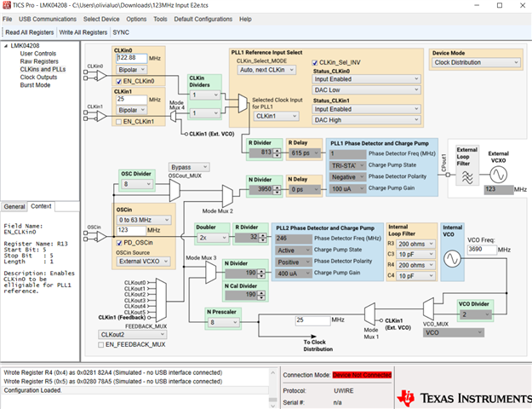This screenshot has width=532, height=409.
Task: Open the DAC High dropdown
Action: click(366, 120)
